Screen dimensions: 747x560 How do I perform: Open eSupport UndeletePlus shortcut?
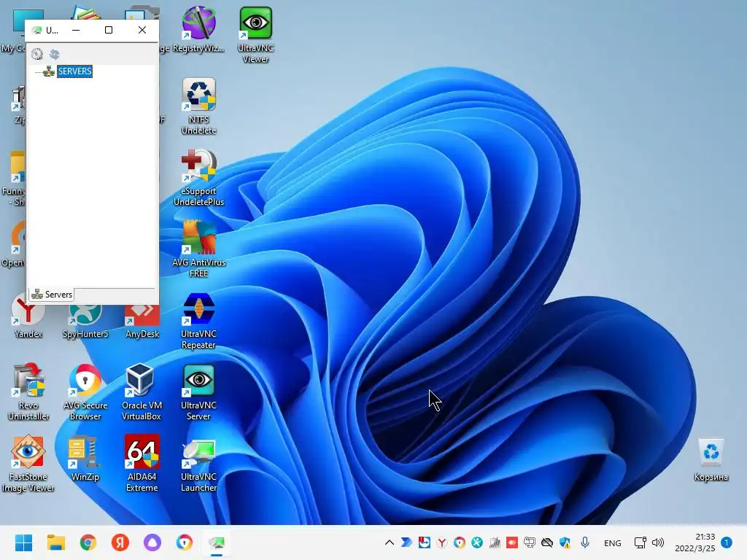[x=198, y=178]
